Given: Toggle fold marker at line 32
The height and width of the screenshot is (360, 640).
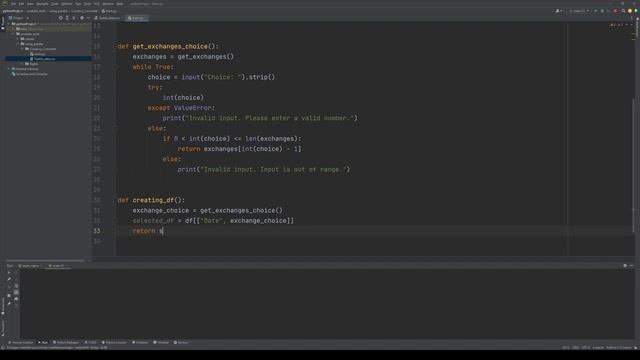Looking at the screenshot, I should [x=116, y=220].
